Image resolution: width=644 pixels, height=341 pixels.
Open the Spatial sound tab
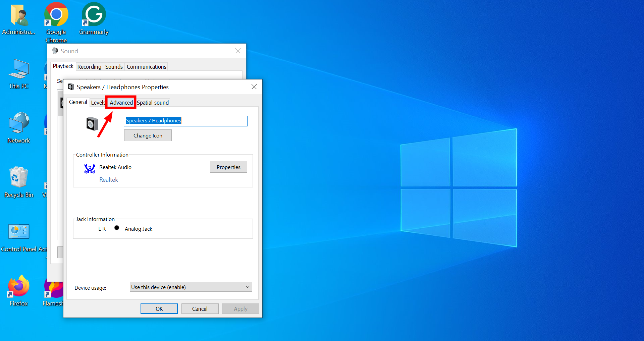tap(153, 103)
